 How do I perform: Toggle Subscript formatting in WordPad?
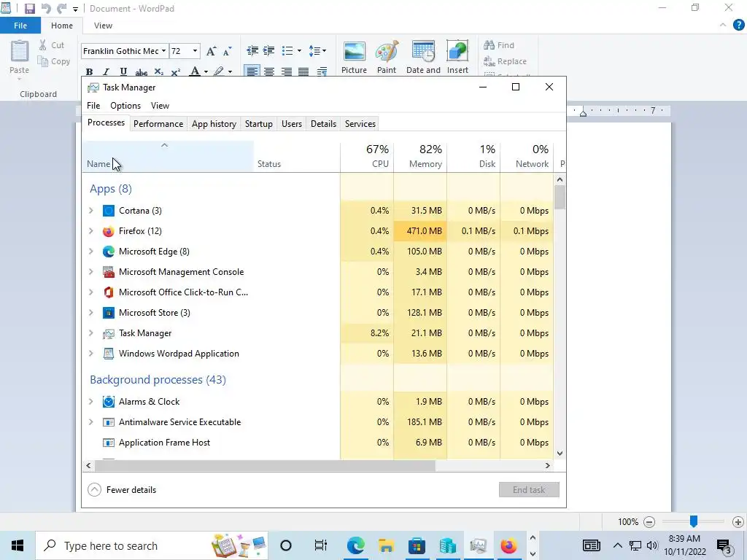(158, 72)
